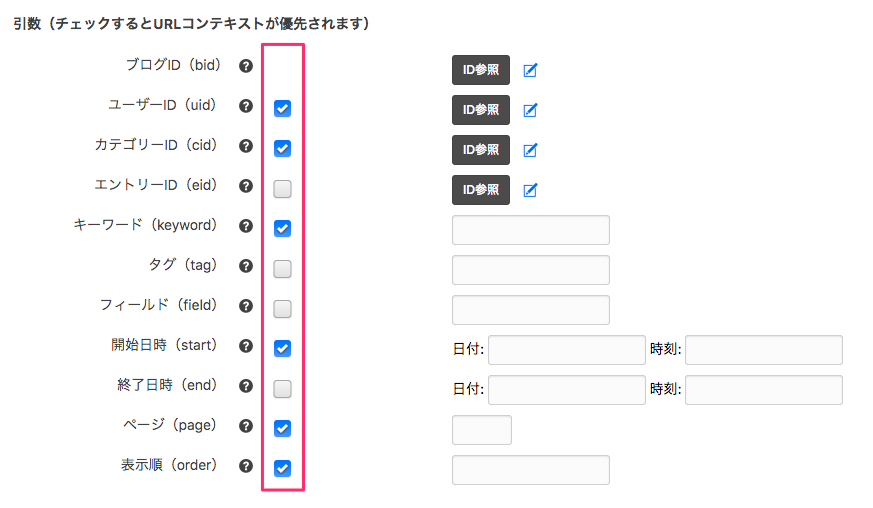Click the 表示順 (order) input field
Screen dimensions: 873x508
coord(530,470)
